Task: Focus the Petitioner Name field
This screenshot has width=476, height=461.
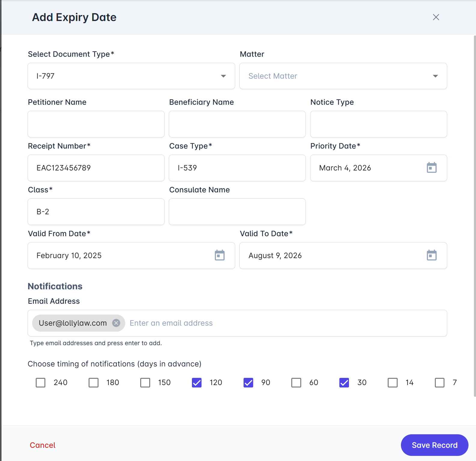Action: pos(96,124)
